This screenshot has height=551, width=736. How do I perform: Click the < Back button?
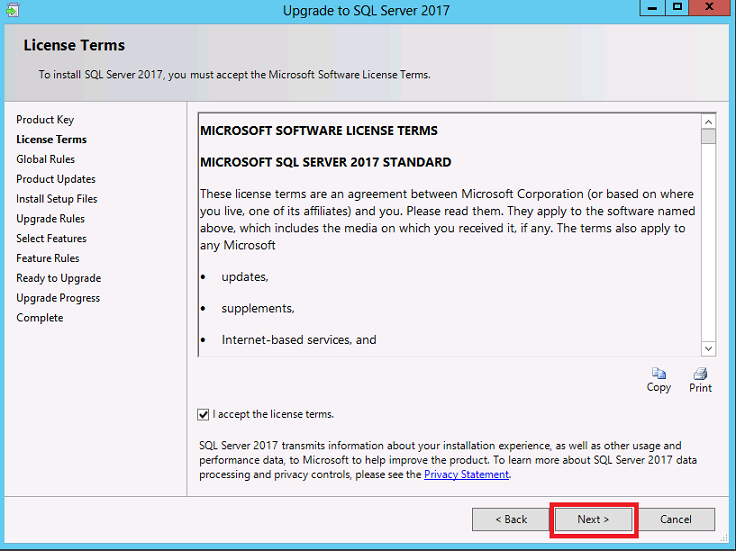click(x=511, y=520)
